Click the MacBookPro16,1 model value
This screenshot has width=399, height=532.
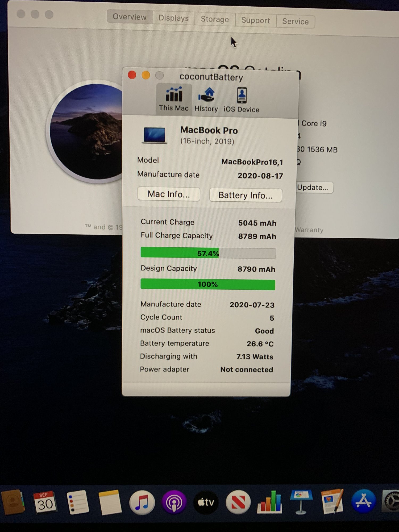coord(252,162)
